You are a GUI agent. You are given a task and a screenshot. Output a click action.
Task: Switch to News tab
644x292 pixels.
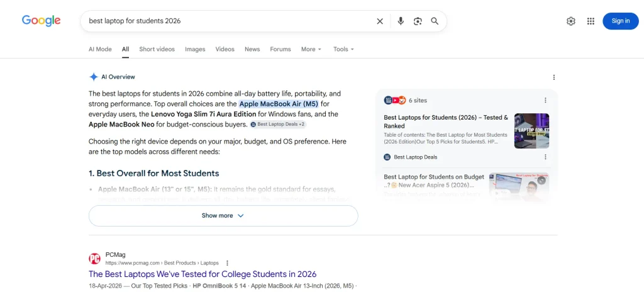coord(252,49)
